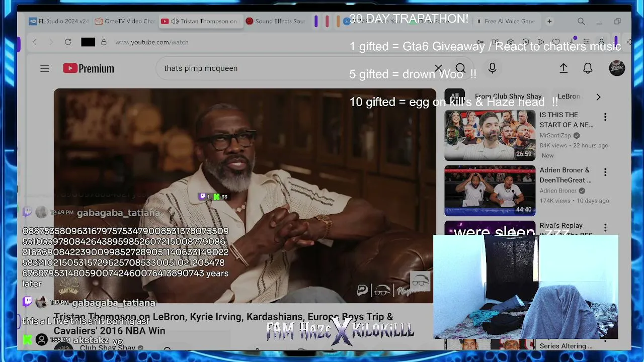Open the 44:40 Adrien Broner video thumbnail
Image resolution: width=644 pixels, height=362 pixels.
tap(490, 191)
